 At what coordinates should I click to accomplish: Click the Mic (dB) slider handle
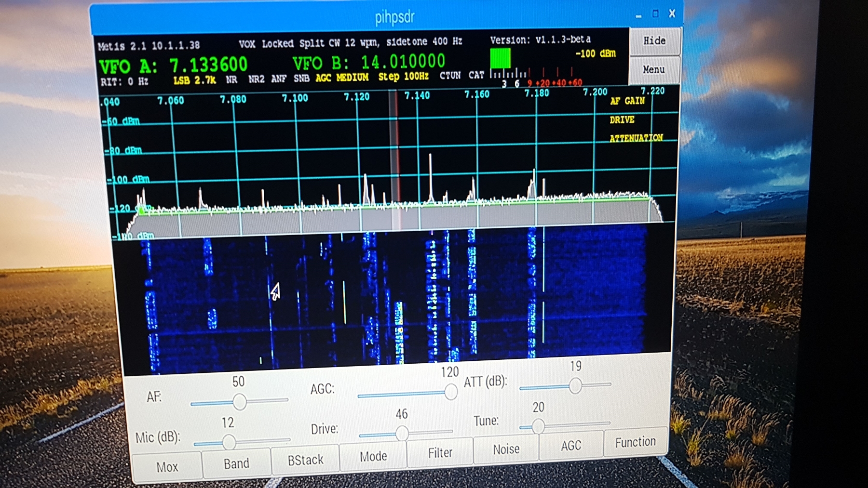click(x=229, y=442)
